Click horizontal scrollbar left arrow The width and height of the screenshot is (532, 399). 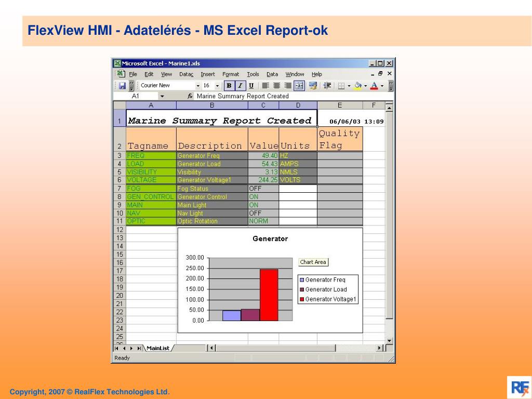coord(211,348)
